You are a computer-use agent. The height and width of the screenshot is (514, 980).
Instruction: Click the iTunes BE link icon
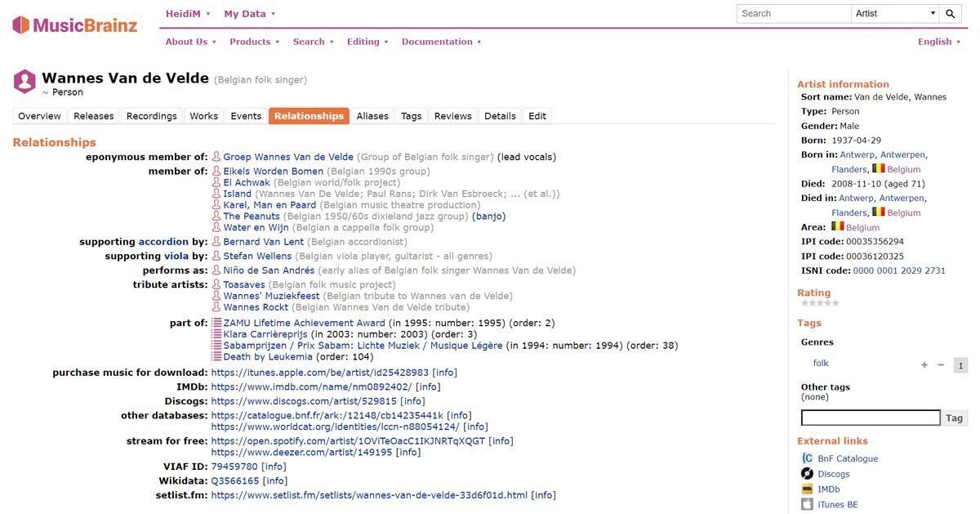coord(807,504)
